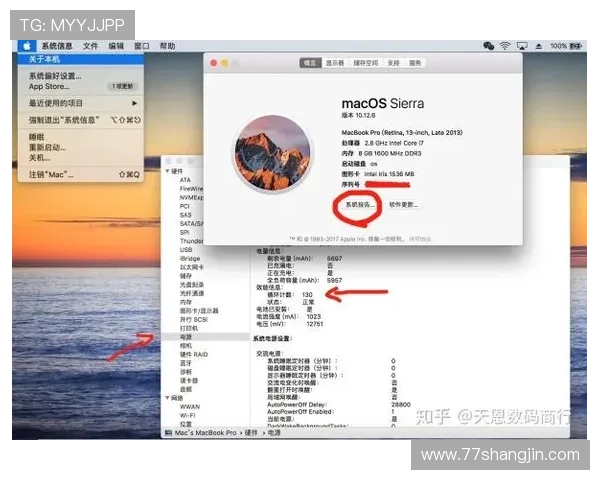Open the 帮助 menu
The width and height of the screenshot is (600, 480).
pyautogui.click(x=167, y=46)
